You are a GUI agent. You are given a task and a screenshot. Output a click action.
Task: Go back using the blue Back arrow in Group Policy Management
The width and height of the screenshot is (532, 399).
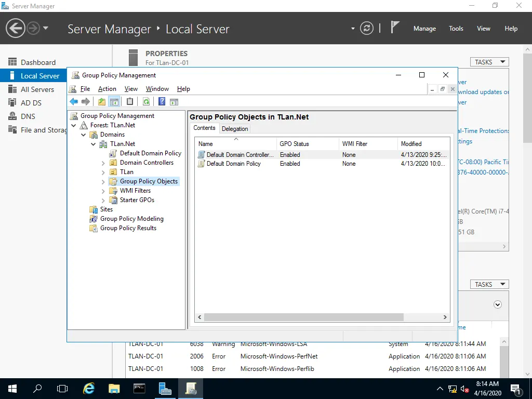[74, 101]
